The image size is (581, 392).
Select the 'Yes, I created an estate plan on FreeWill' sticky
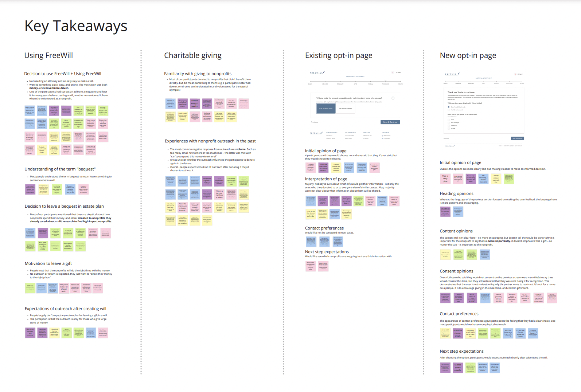[78, 110]
